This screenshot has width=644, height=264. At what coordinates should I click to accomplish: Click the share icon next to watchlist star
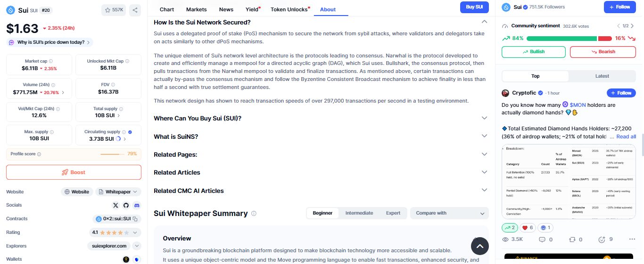click(x=135, y=10)
